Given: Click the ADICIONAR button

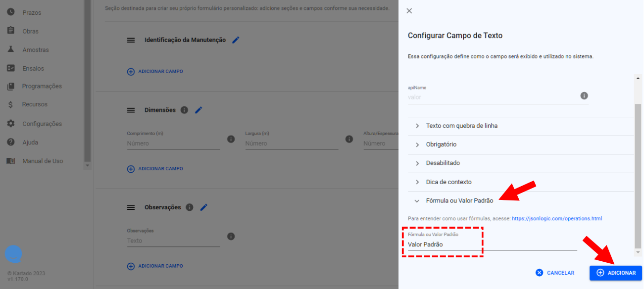Looking at the screenshot, I should click(615, 273).
